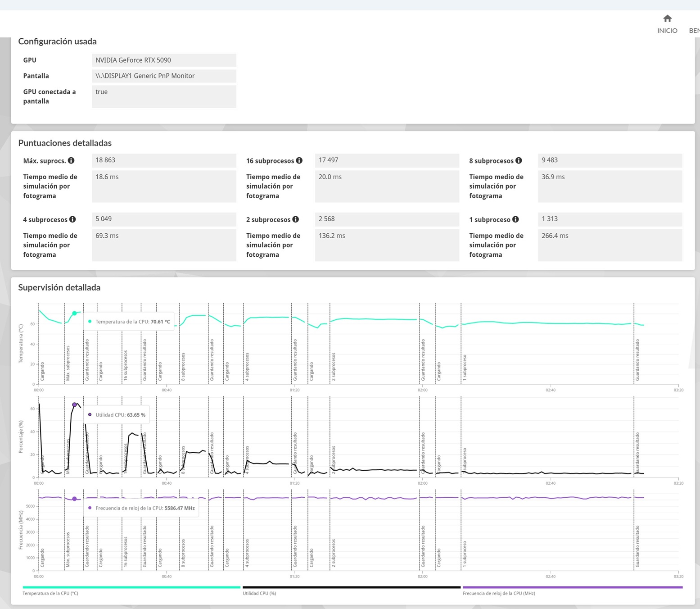Select the GPU name field NVIDIA GeForce RTX 5090
The width and height of the screenshot is (700, 609).
point(164,60)
